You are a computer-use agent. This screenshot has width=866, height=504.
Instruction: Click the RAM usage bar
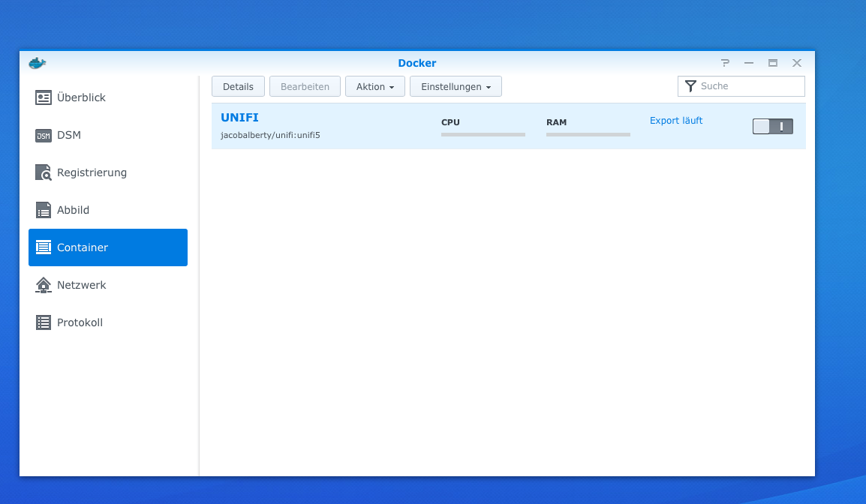tap(588, 134)
